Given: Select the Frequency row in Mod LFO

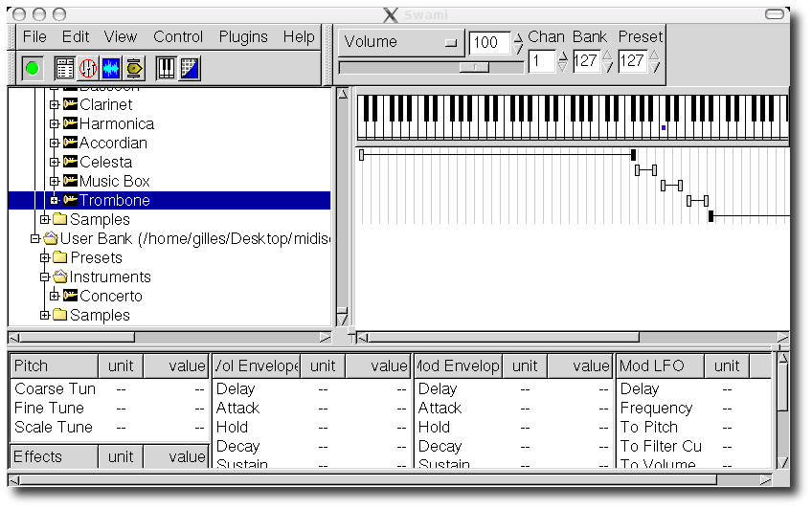Looking at the screenshot, I should coord(693,409).
